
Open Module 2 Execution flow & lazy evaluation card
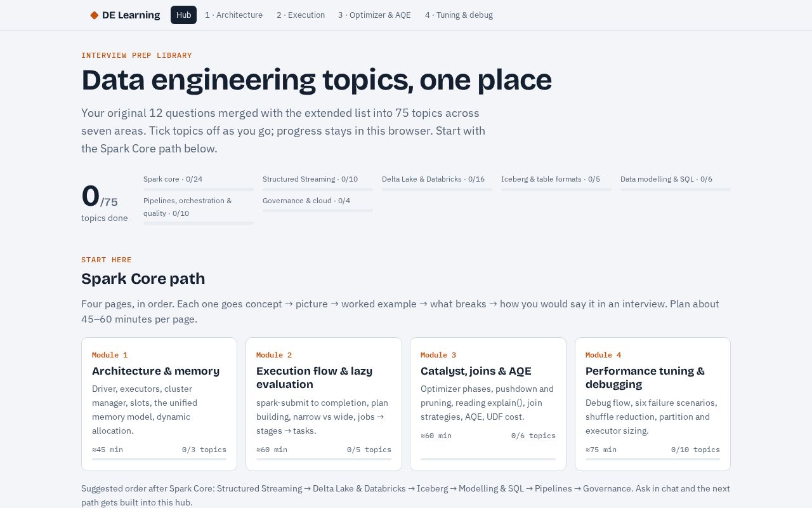coord(324,404)
